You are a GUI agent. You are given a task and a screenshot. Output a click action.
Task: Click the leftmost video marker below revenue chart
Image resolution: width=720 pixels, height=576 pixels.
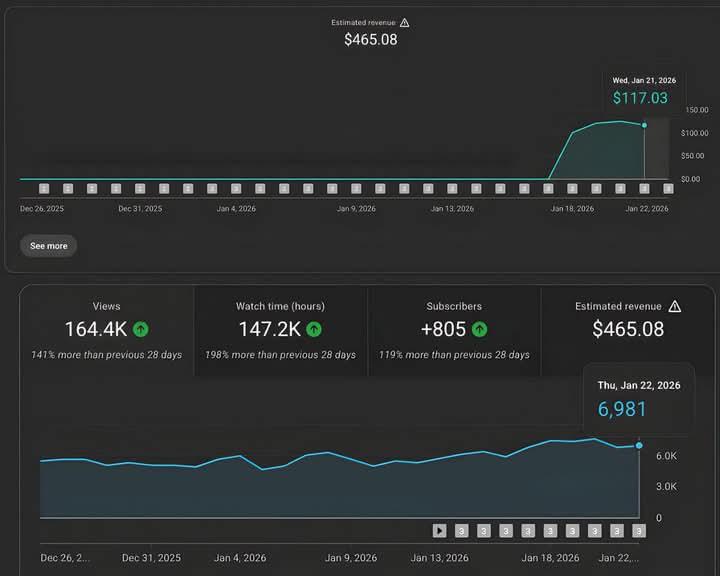pos(44,188)
